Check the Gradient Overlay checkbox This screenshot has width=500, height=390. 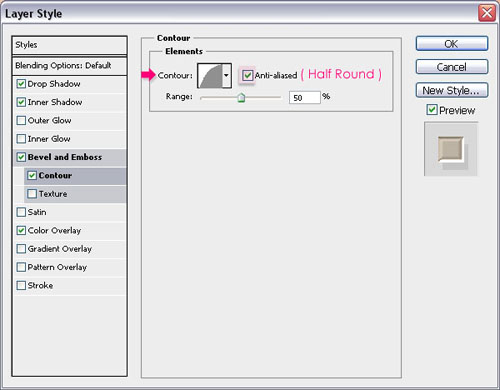coord(21,249)
